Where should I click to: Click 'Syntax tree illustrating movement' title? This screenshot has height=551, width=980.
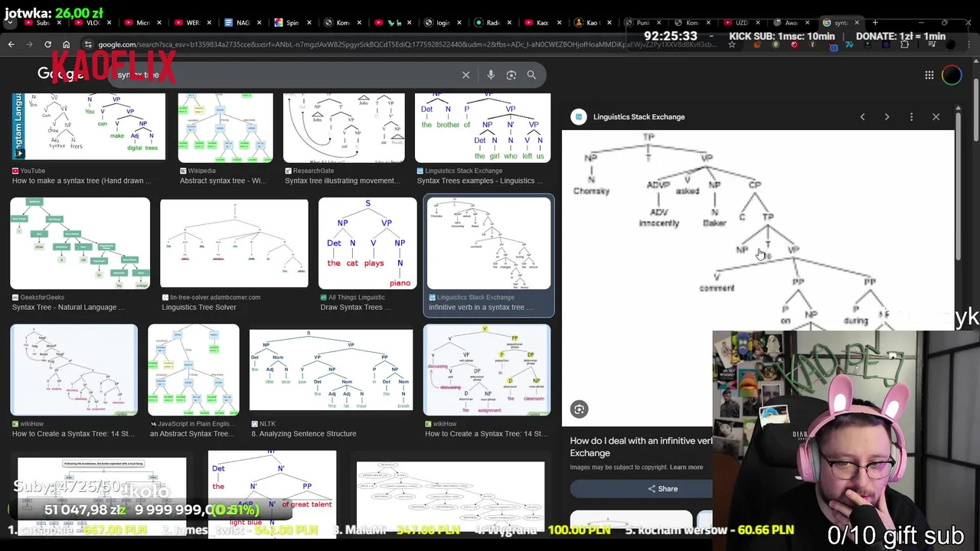point(342,181)
